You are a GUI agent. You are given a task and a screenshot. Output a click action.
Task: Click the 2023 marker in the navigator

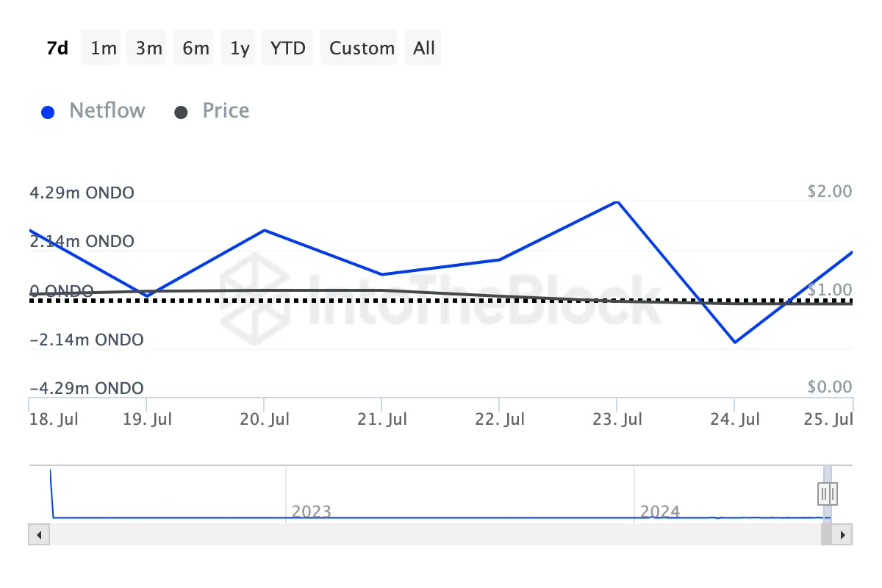coord(311,511)
